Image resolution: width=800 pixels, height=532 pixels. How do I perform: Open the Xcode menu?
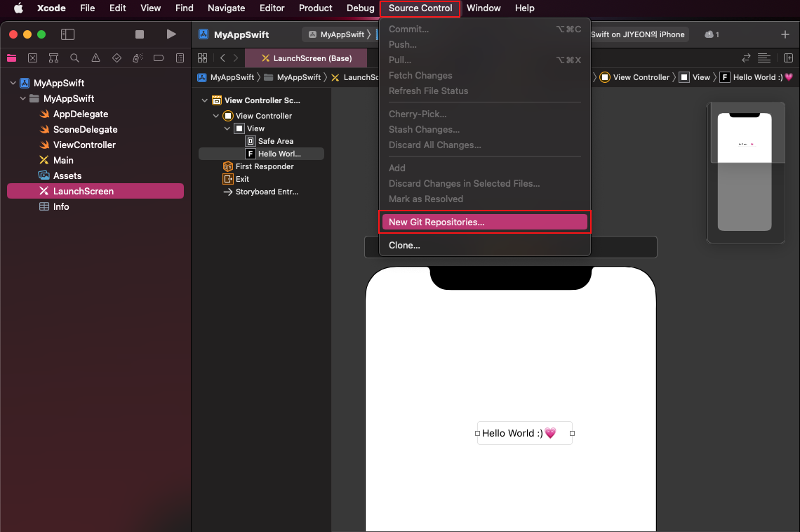(x=51, y=8)
